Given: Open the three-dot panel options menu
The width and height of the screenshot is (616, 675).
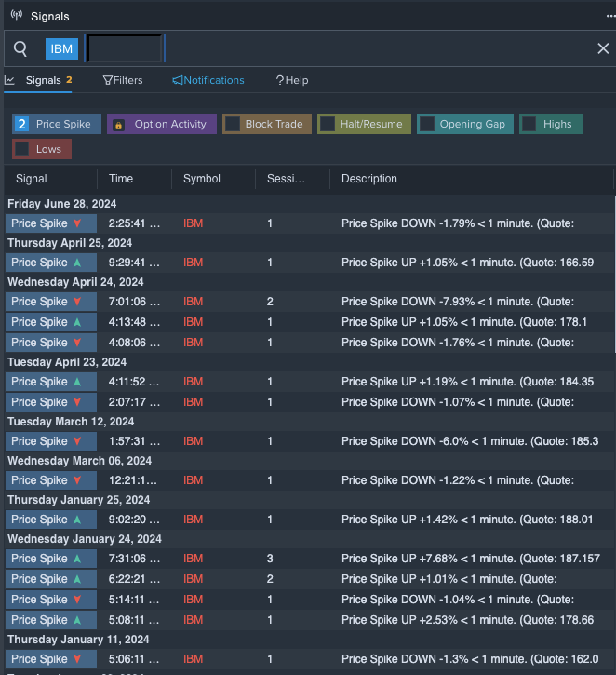Looking at the screenshot, I should 609,16.
